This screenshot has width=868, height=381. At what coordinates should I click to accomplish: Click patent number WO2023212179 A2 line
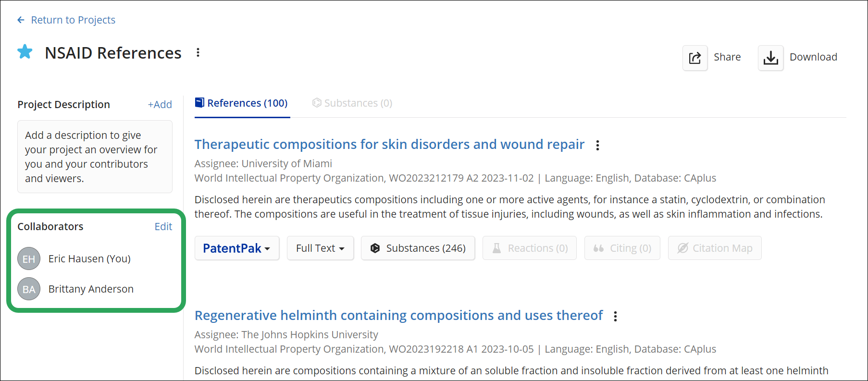coord(455,178)
